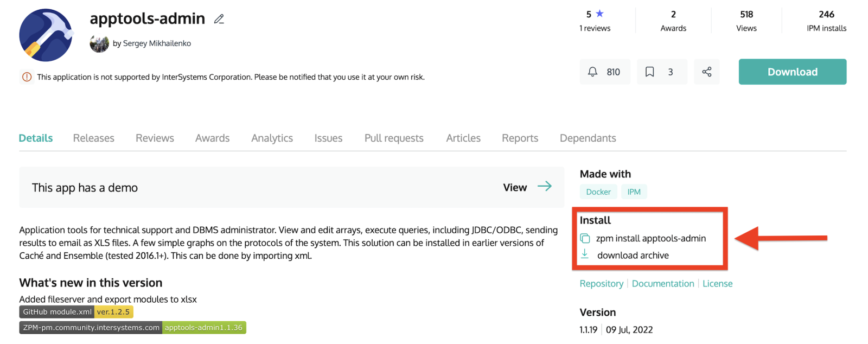Image resolution: width=868 pixels, height=344 pixels.
Task: Click the warning exclamation icon
Action: (27, 77)
